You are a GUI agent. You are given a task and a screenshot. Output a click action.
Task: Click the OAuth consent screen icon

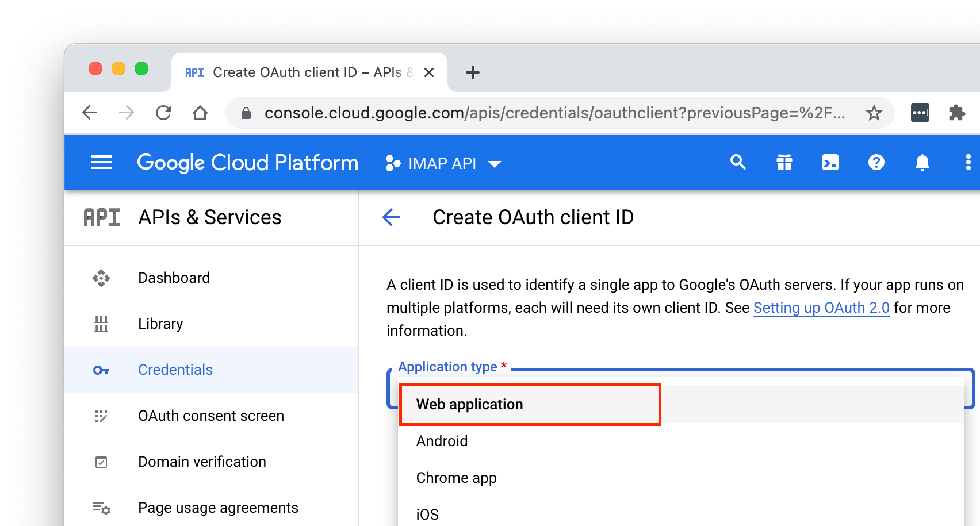click(x=101, y=416)
